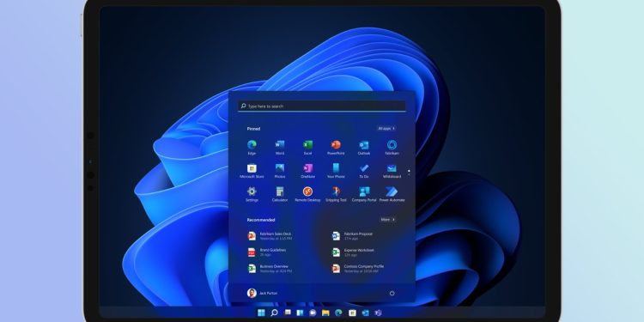Launch the Power Automate app
644x322 pixels.
tap(392, 194)
